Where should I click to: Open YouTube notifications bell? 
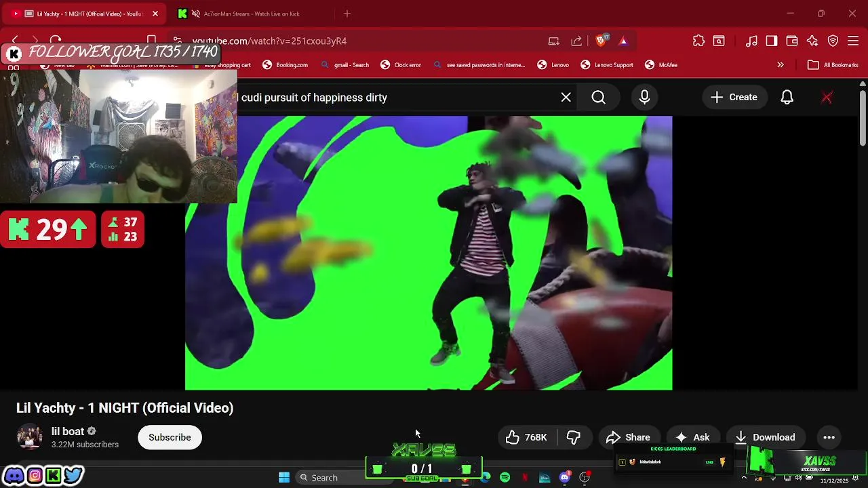(x=787, y=97)
